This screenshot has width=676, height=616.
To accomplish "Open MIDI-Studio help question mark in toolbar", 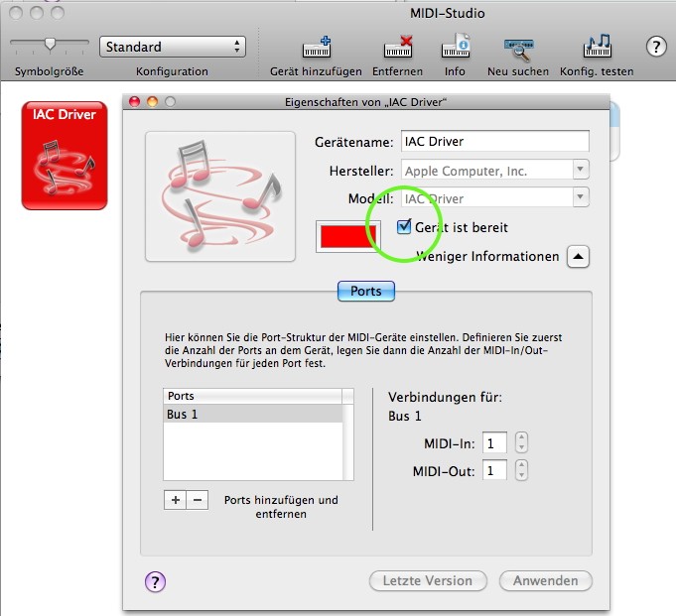I will tap(656, 46).
